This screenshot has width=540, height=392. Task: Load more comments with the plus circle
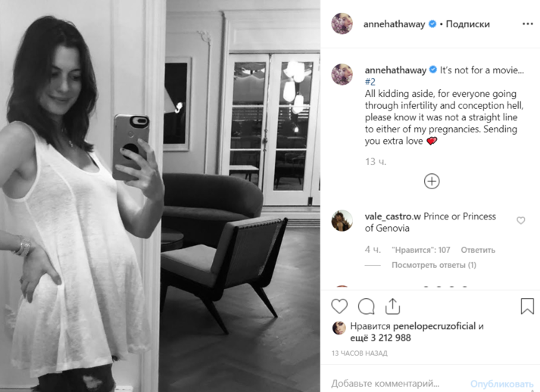point(432,182)
